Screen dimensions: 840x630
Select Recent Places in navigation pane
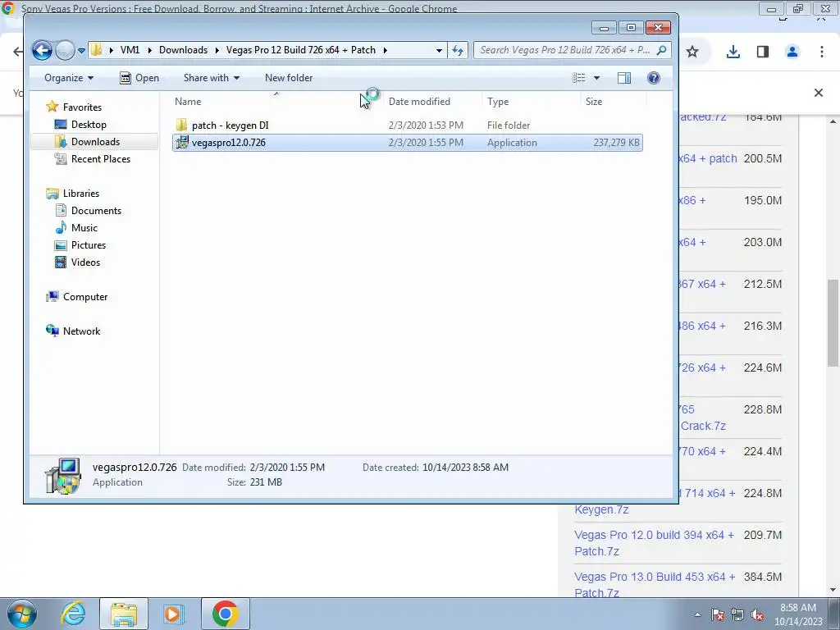point(101,158)
